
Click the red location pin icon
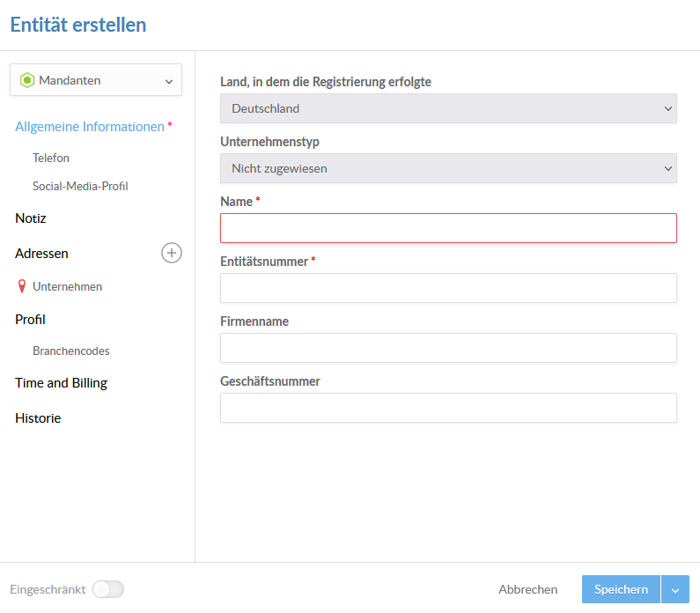21,286
